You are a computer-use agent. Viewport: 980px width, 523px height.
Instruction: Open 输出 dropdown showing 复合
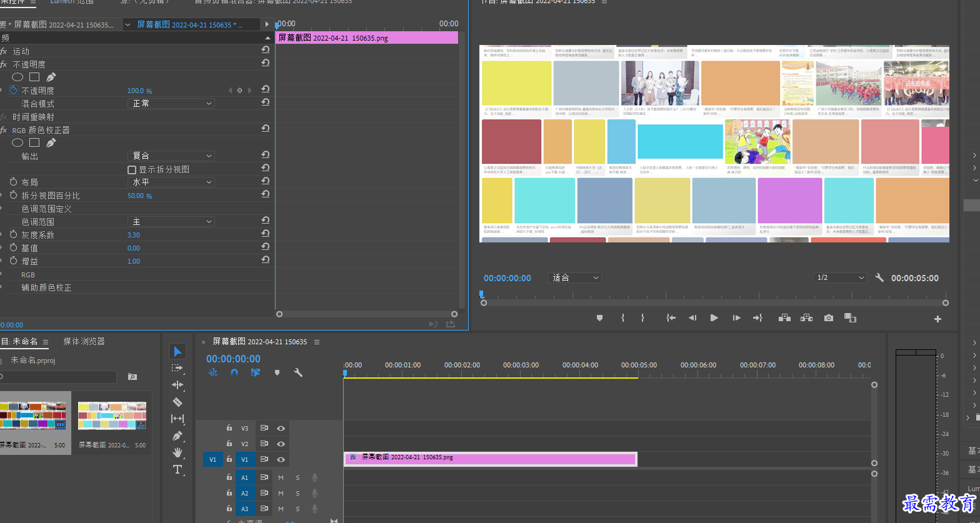click(171, 156)
